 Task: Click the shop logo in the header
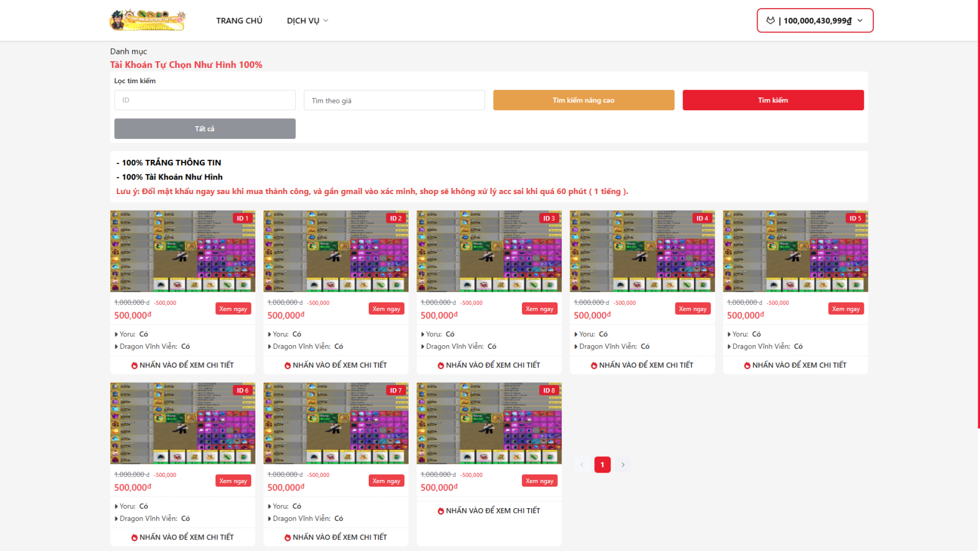tap(148, 20)
